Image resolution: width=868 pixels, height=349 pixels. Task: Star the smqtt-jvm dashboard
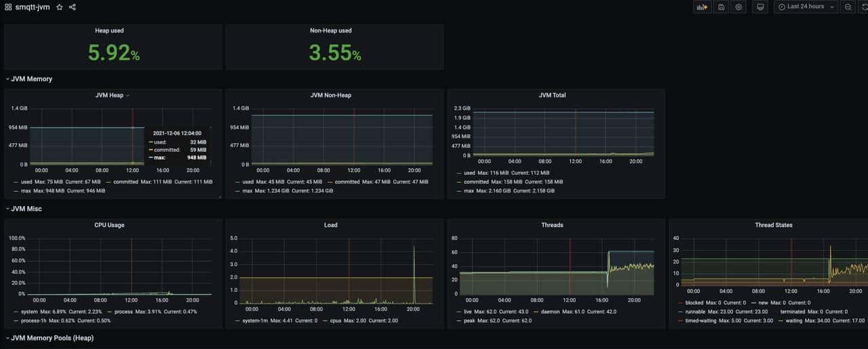[60, 7]
